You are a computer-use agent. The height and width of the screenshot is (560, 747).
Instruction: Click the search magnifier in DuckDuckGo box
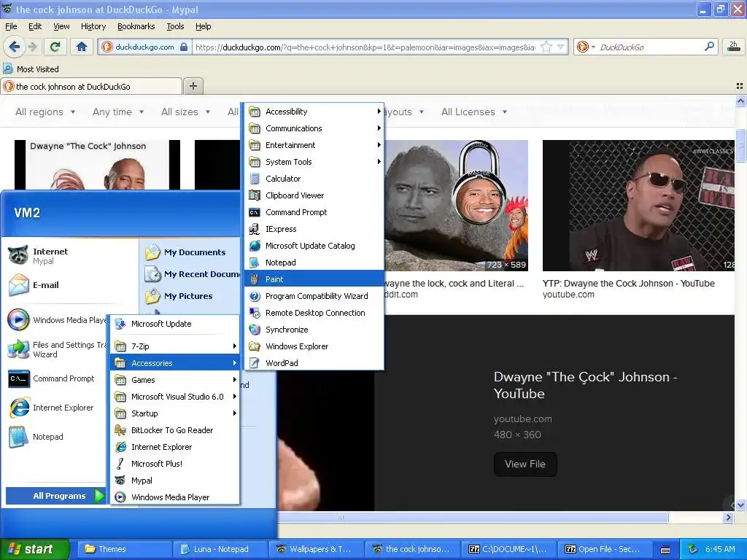pos(709,47)
